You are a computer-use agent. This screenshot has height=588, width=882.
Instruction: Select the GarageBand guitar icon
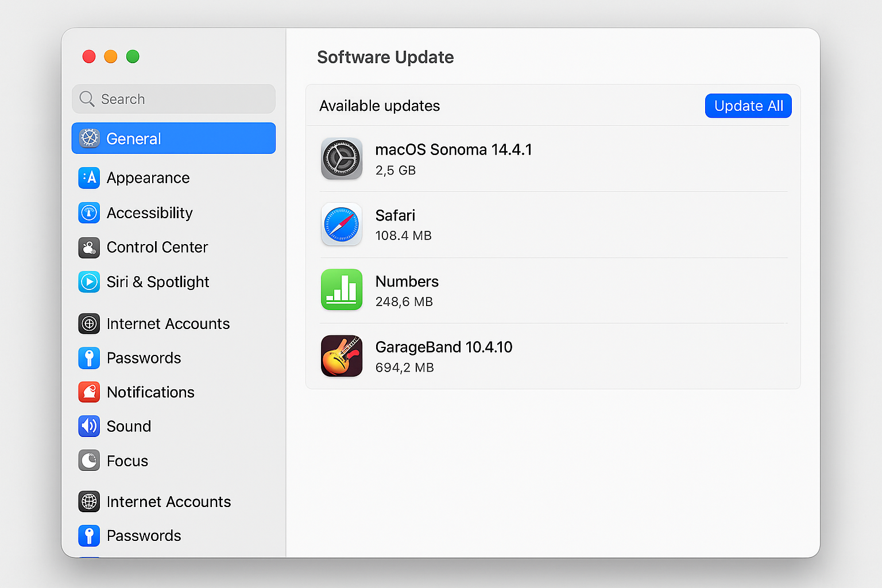(342, 356)
